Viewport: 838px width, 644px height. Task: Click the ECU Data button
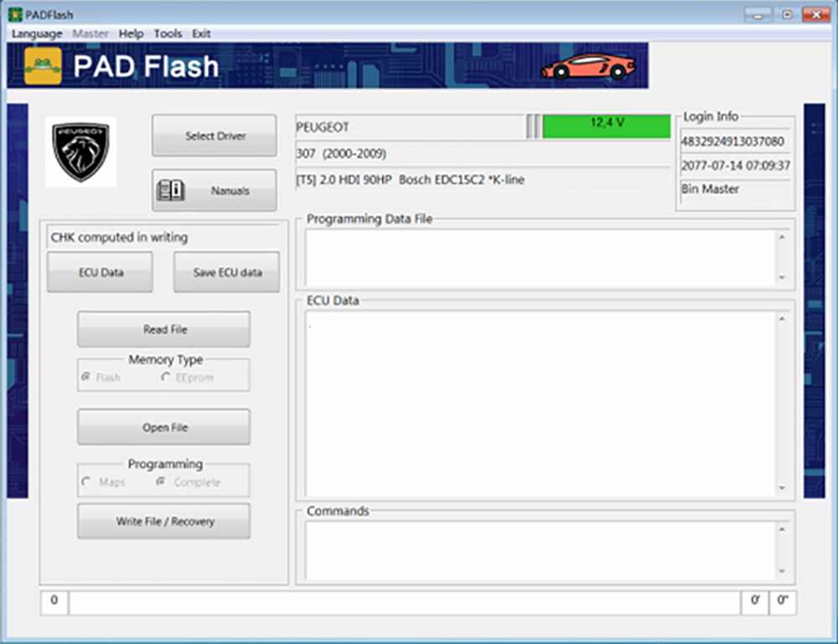100,272
